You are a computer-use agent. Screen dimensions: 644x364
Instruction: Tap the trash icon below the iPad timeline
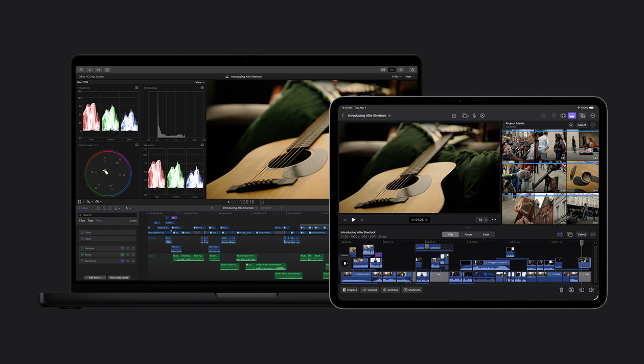[x=561, y=290]
